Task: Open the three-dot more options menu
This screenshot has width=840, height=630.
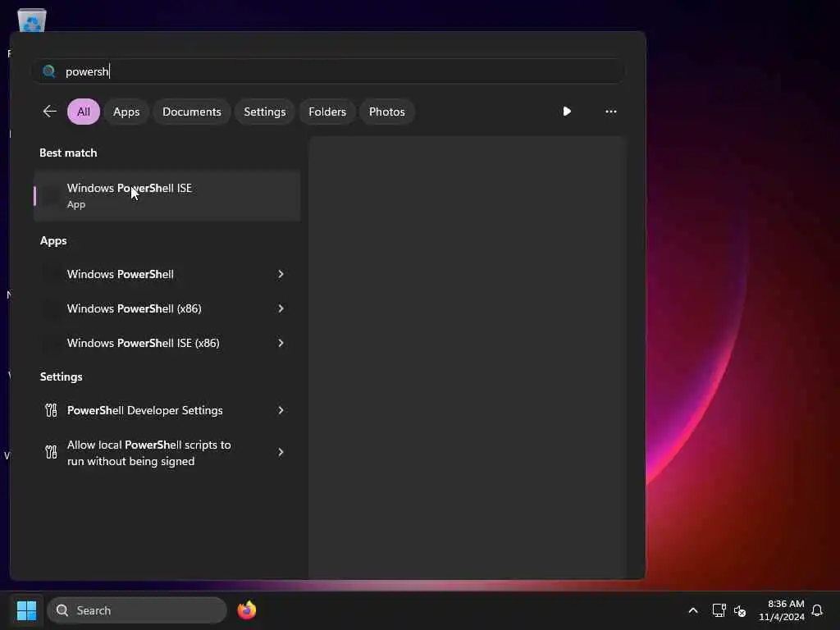Action: click(x=610, y=112)
